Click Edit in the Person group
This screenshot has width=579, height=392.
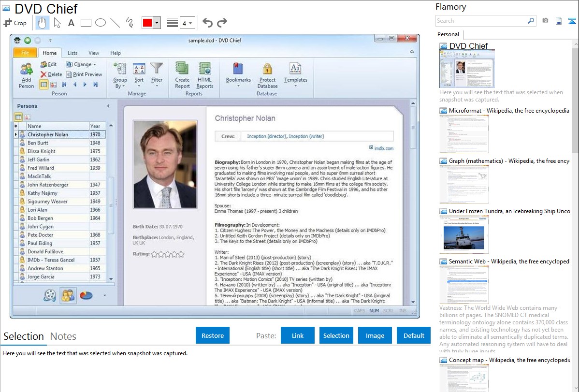pyautogui.click(x=48, y=64)
